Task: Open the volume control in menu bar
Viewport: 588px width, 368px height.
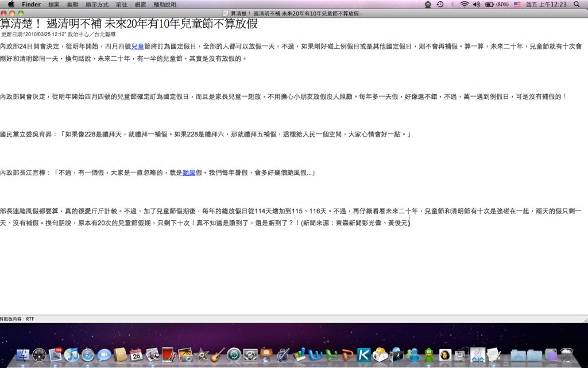Action: [477, 4]
